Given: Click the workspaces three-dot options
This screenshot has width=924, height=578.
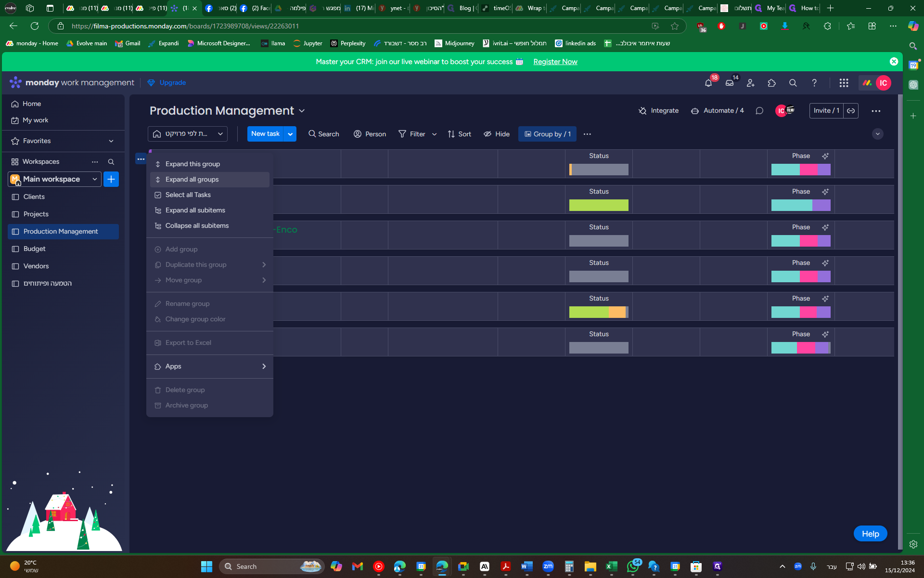Looking at the screenshot, I should [95, 162].
